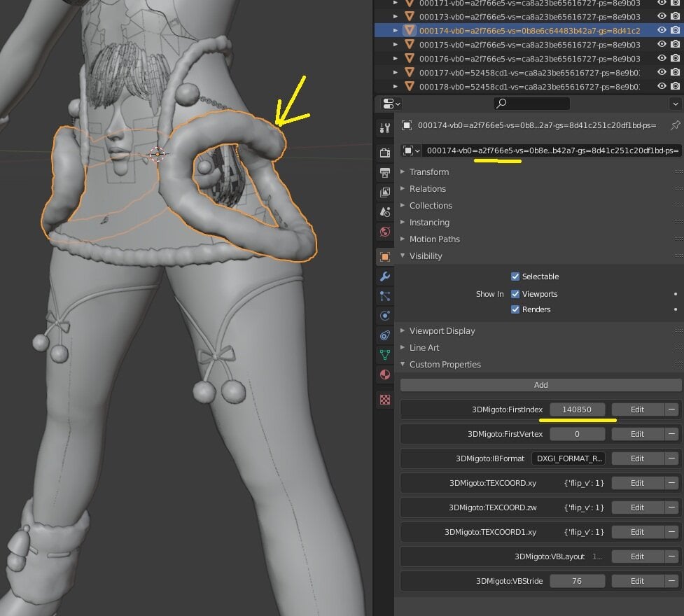Click mesh icon of the 000174 outliner row
Screen dimensions: 684x616
[x=409, y=31]
